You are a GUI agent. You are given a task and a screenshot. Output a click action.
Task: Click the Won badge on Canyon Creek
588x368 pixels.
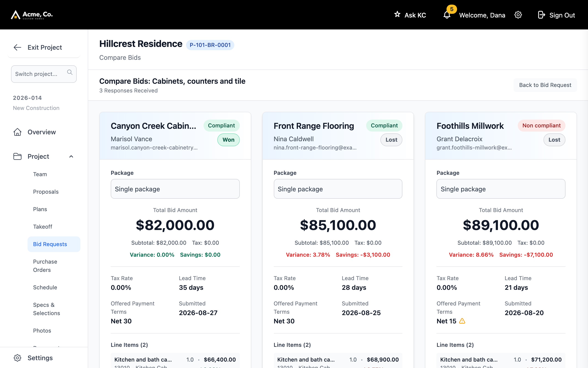pos(228,140)
